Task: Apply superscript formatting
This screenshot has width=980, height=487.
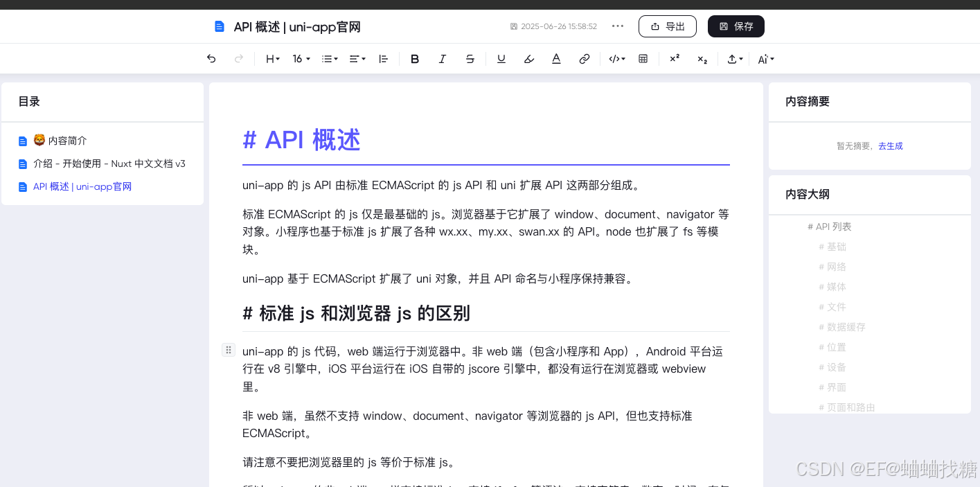Action: click(675, 59)
